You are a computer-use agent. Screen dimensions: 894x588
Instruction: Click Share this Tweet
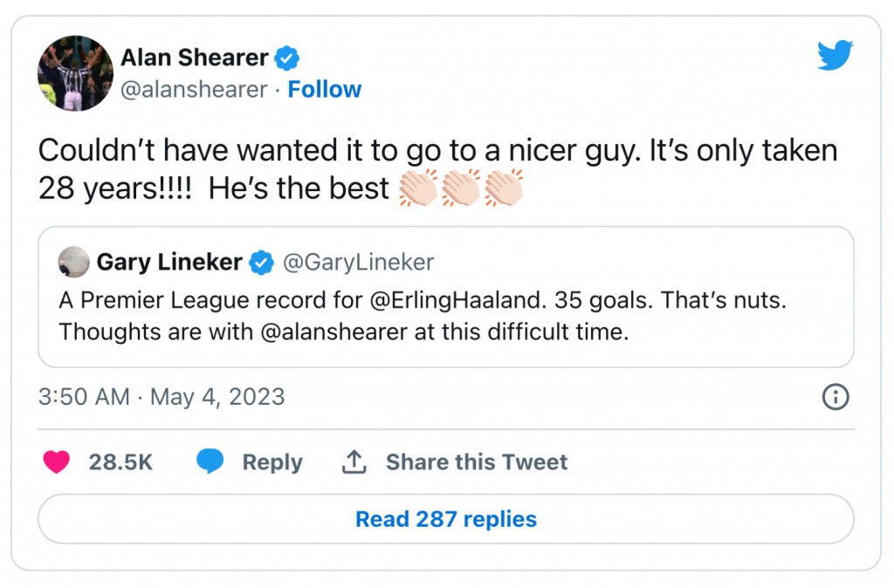[x=477, y=462]
